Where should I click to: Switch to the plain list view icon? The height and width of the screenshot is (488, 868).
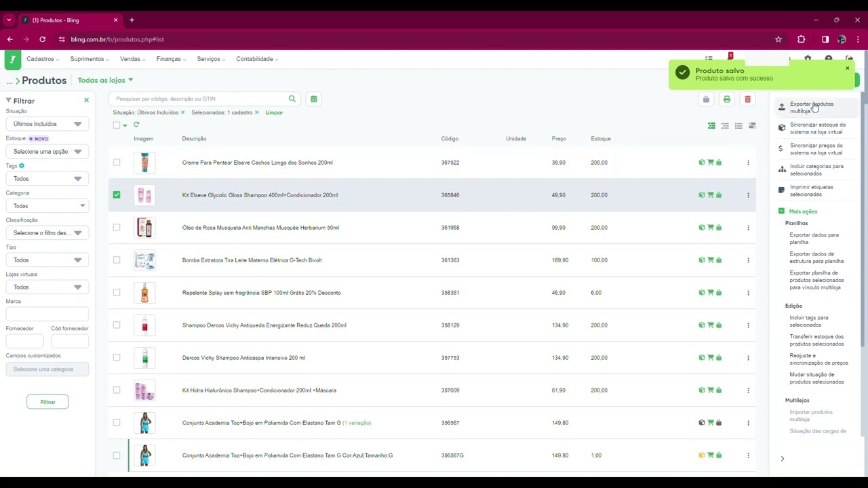738,125
